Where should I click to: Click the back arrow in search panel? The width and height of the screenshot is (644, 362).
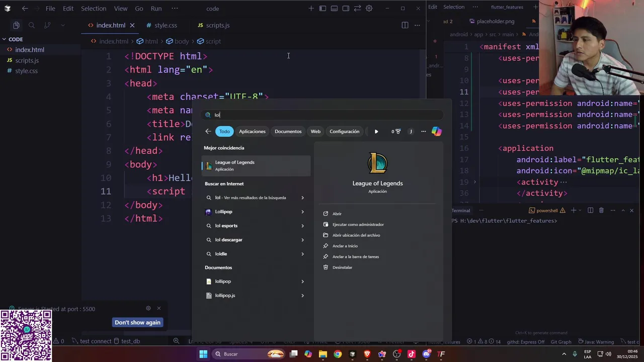208,131
